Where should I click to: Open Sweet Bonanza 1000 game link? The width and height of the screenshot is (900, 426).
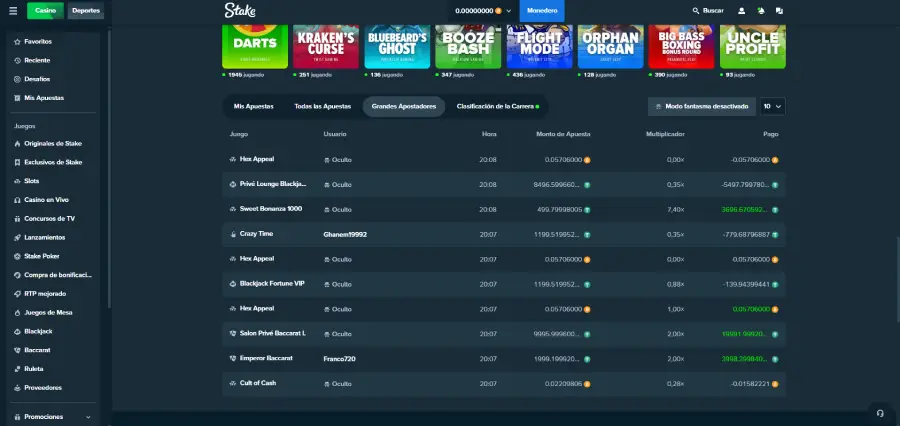(x=270, y=209)
